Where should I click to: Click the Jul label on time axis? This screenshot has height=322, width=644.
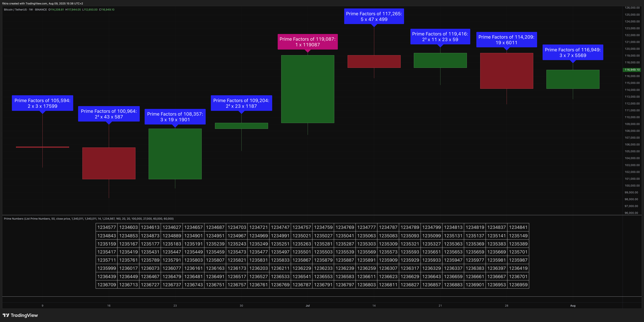click(308, 306)
